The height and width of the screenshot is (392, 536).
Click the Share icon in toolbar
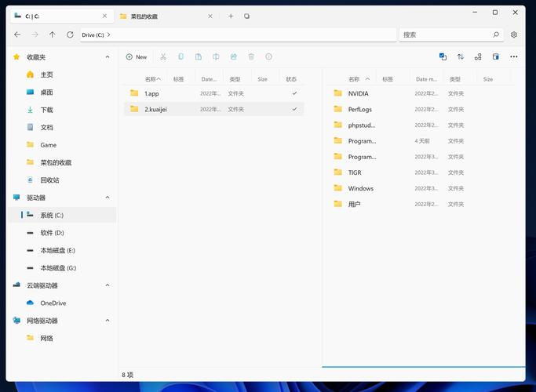click(x=234, y=56)
